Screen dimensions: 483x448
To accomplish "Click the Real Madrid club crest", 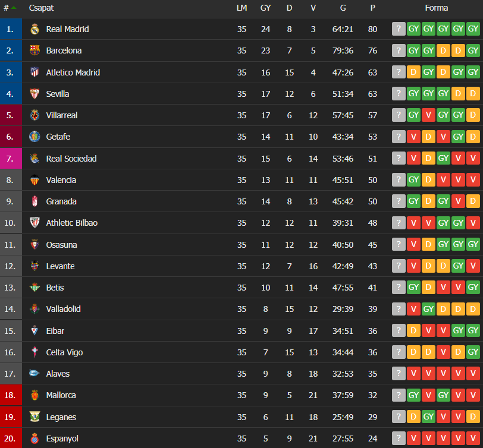I will [34, 29].
